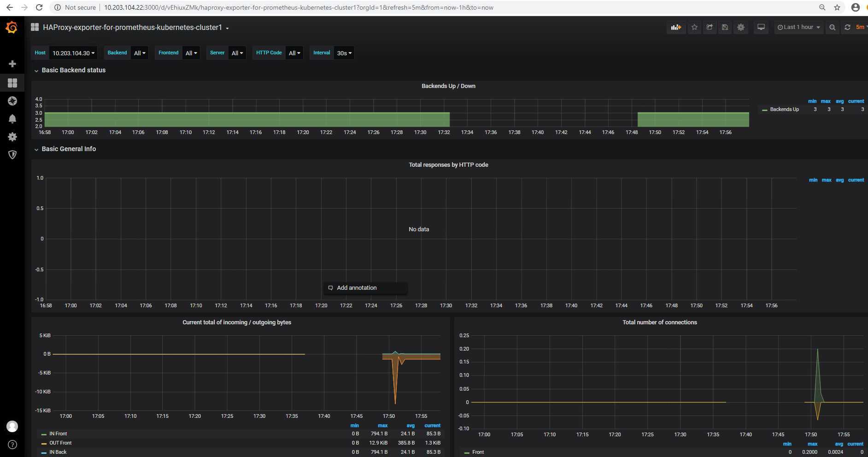Toggle the IN Front legend series
The width and height of the screenshot is (868, 457).
58,434
